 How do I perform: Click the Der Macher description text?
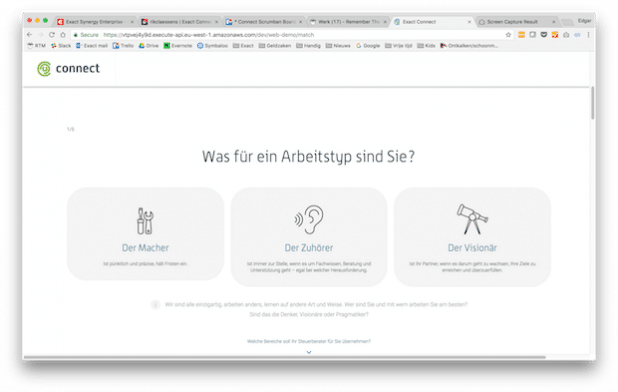pyautogui.click(x=145, y=264)
